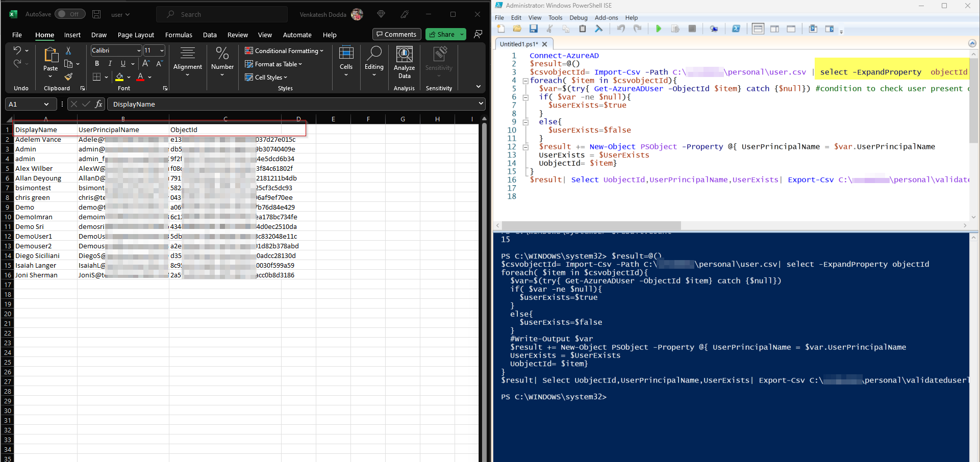Paste from clipboard in PowerShell ISE toolbar

click(x=582, y=29)
